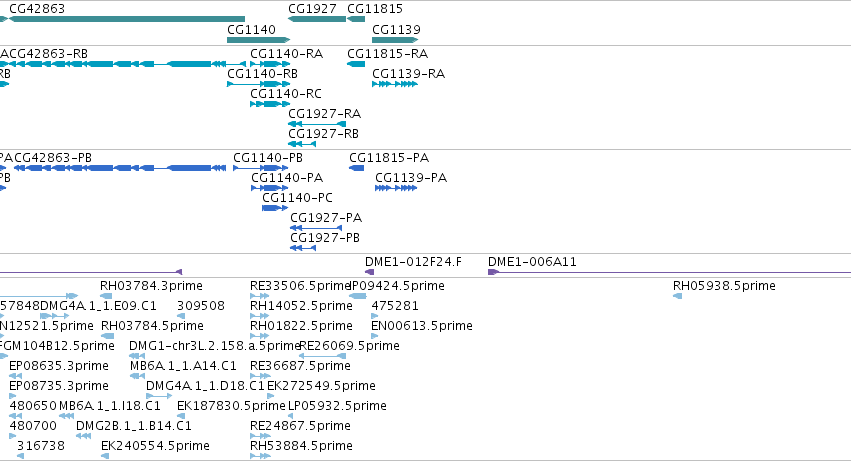
Task: Click the RE26069.5prime EST
Action: pos(322,356)
